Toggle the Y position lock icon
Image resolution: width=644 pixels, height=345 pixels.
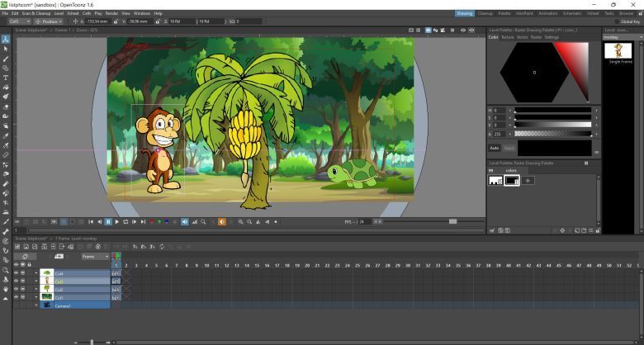158,21
